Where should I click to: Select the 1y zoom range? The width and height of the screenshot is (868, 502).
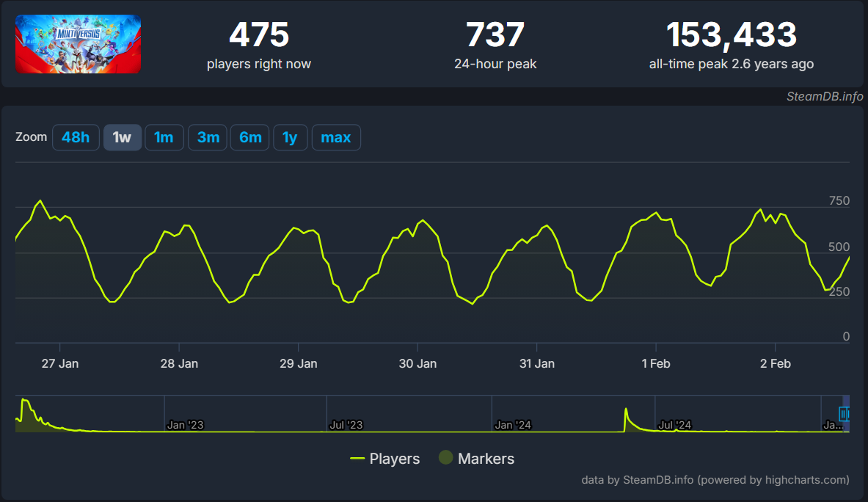point(290,137)
